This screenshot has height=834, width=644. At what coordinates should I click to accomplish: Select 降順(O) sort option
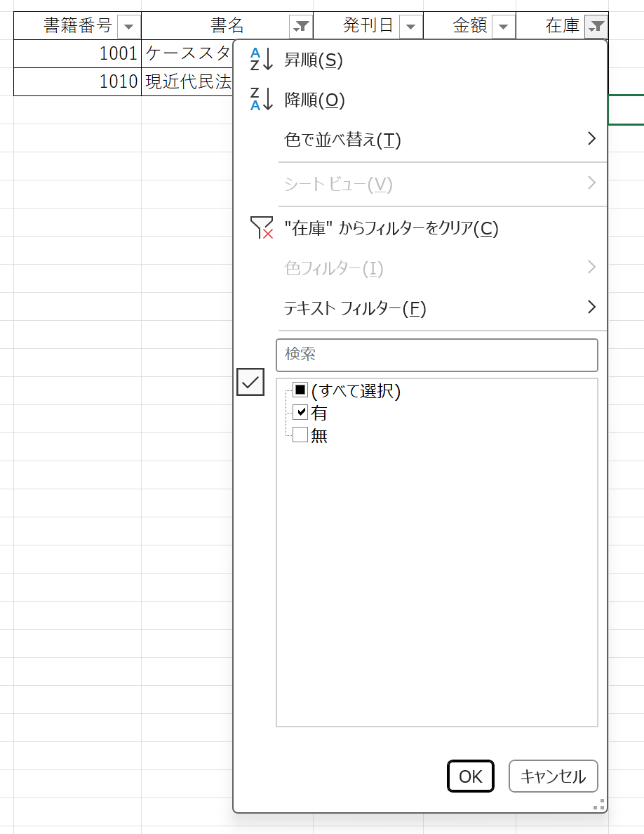point(314,100)
